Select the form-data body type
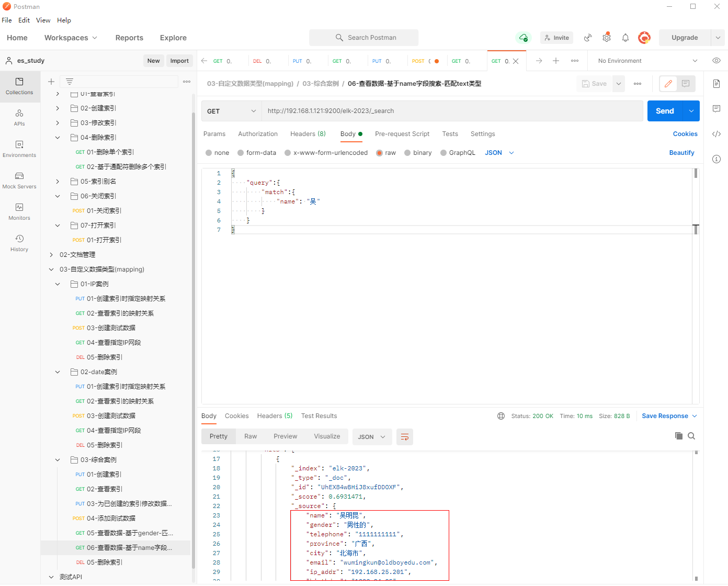 (x=241, y=153)
